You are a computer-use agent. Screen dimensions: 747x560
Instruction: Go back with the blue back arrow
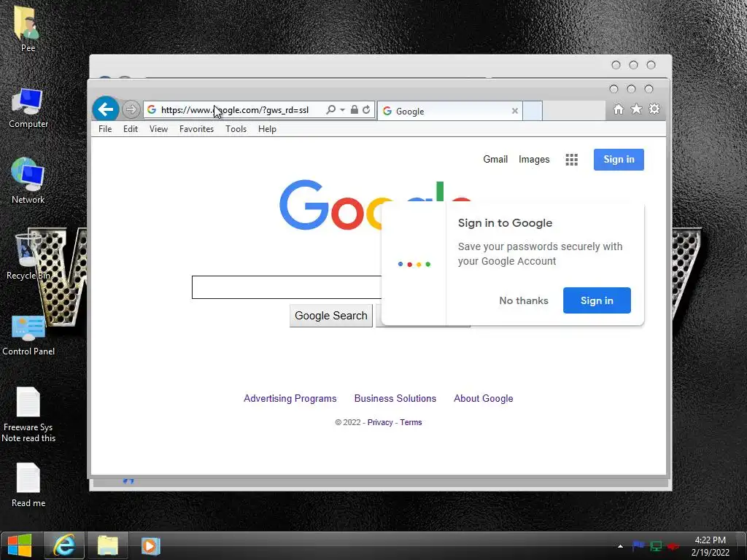click(x=105, y=109)
